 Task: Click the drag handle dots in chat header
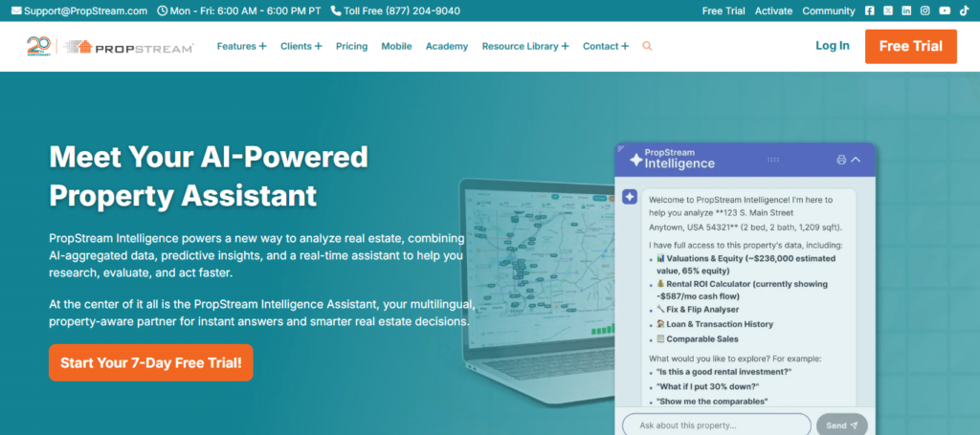773,160
